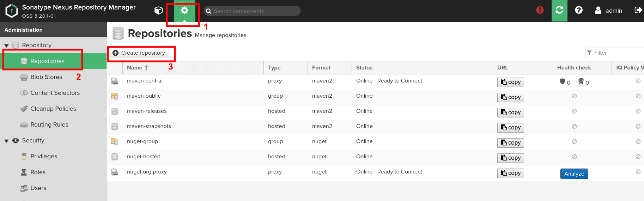Copy the URL of nuget-hosted

click(511, 158)
